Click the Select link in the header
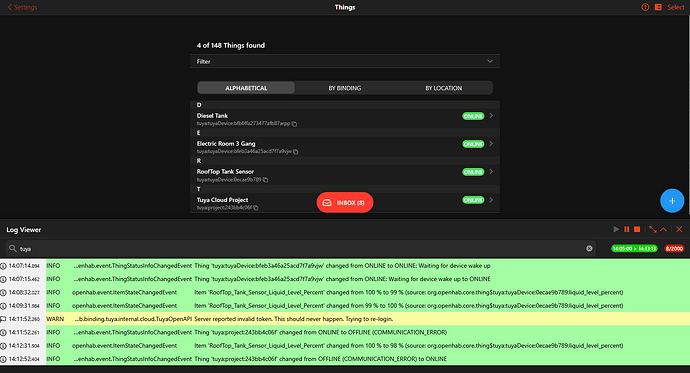This screenshot has width=690, height=373. (675, 7)
